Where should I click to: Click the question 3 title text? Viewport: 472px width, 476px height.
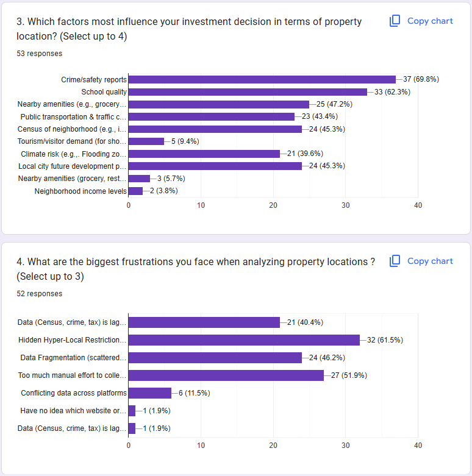tap(189, 29)
